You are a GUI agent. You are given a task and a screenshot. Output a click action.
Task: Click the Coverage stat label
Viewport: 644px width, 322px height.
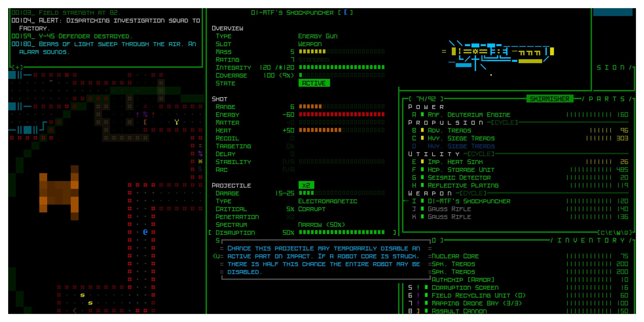[231, 76]
